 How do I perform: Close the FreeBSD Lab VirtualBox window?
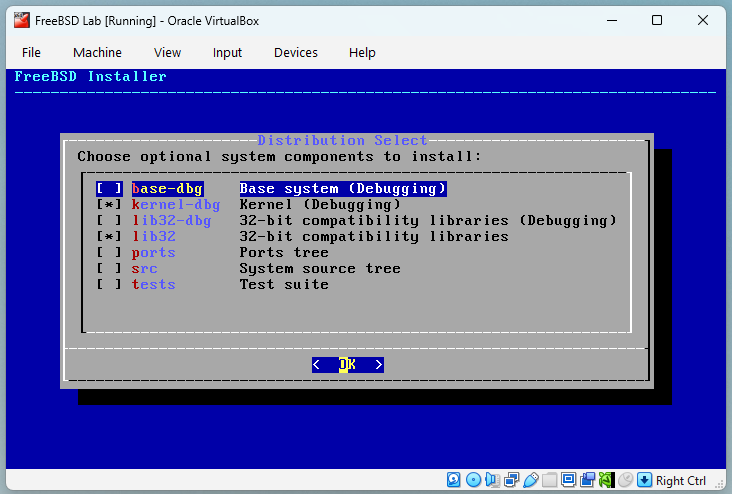703,21
